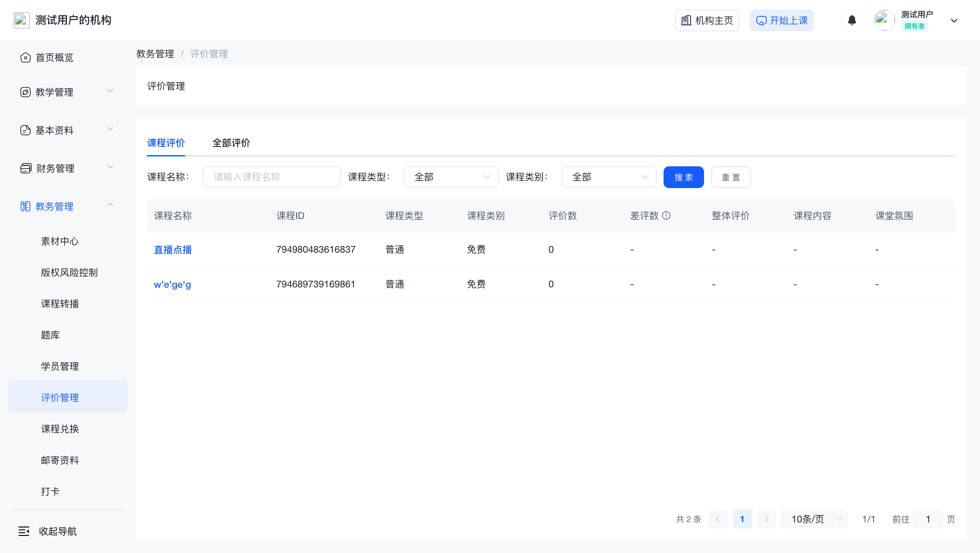Open the 直播点播 course link

pyautogui.click(x=173, y=250)
